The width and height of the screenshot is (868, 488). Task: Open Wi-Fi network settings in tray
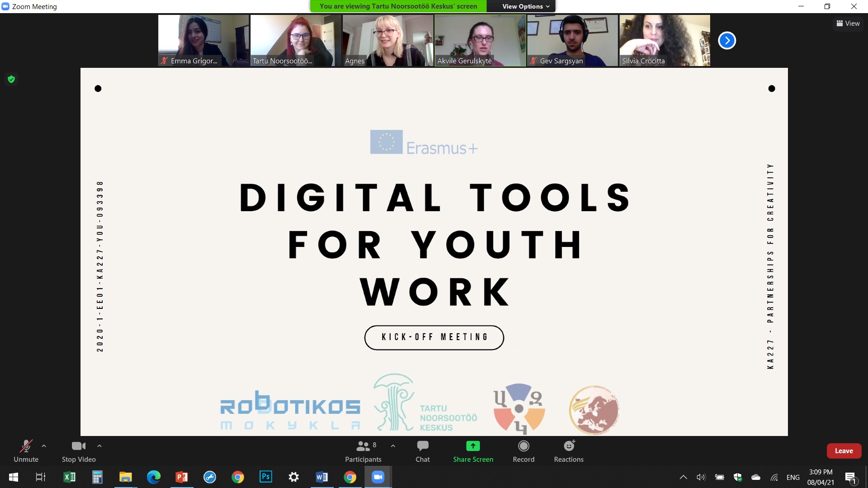[774, 477]
